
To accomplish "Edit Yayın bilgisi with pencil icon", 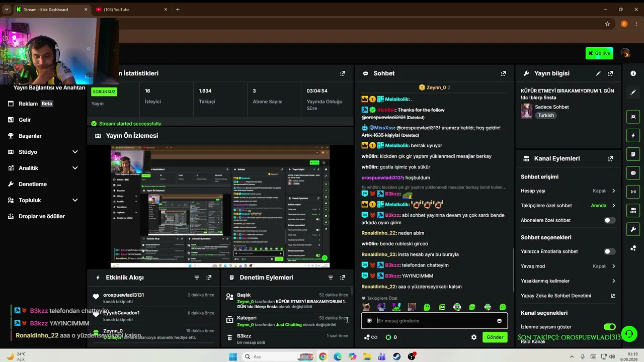I will coord(598,73).
